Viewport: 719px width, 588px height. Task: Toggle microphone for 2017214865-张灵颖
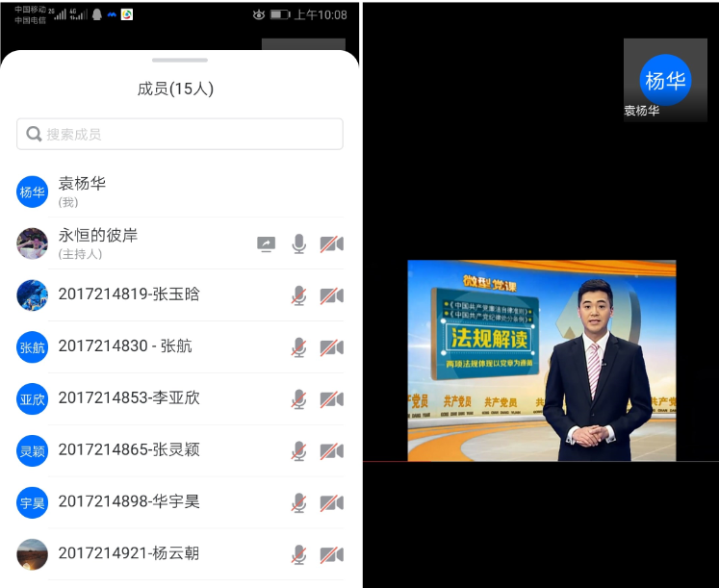point(299,451)
